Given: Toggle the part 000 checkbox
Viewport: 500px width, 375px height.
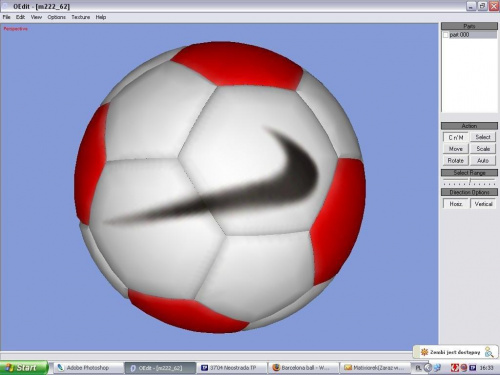Looking at the screenshot, I should pyautogui.click(x=446, y=35).
